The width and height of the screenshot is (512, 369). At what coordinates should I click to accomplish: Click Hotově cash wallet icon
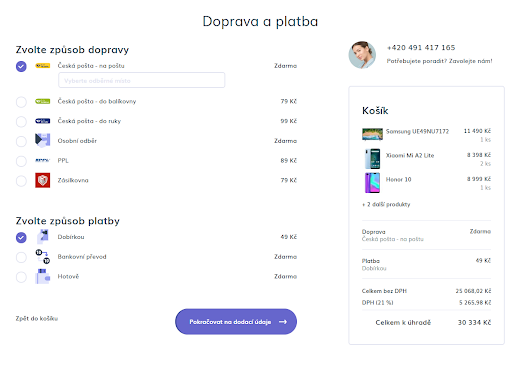pos(43,276)
